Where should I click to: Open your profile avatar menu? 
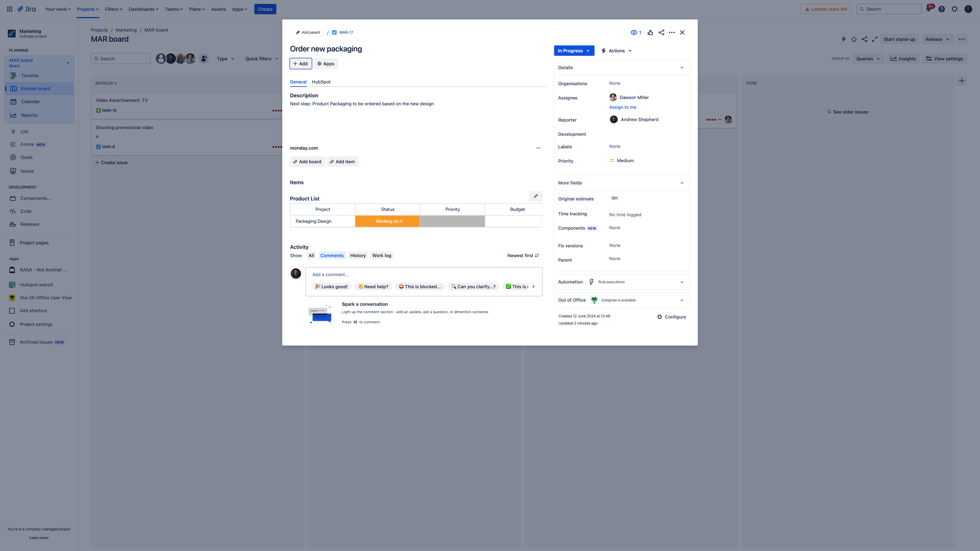tap(968, 9)
